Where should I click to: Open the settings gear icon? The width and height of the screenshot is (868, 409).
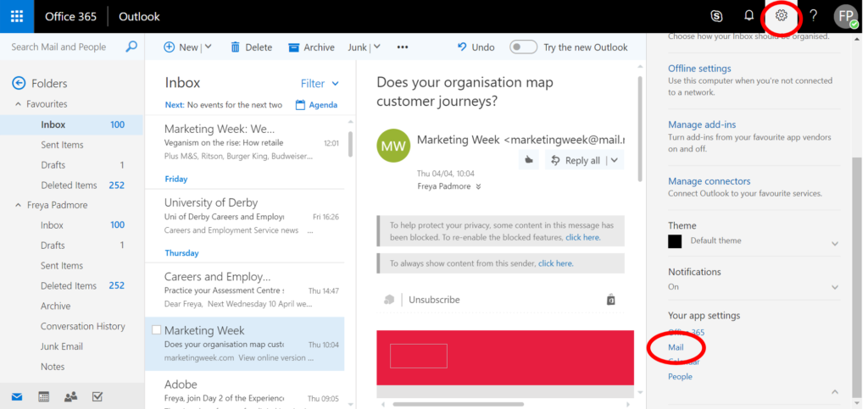(781, 15)
